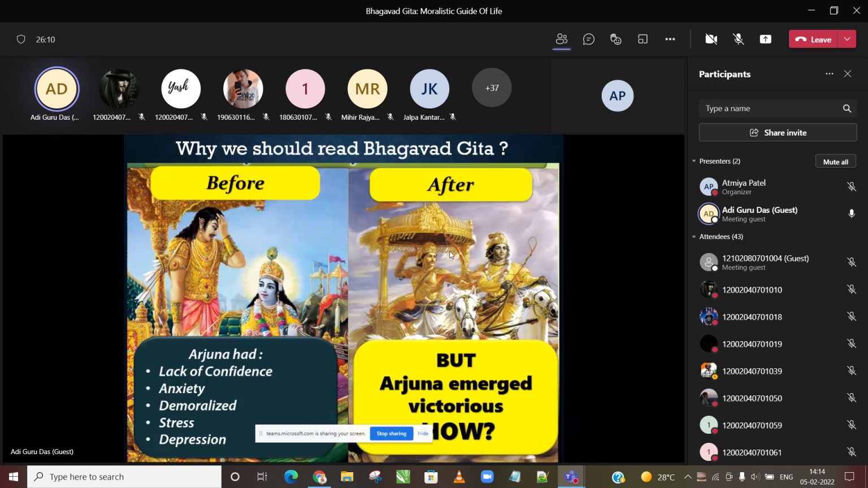Unmute your microphone in meeting toolbar
This screenshot has height=488, width=868.
click(738, 39)
